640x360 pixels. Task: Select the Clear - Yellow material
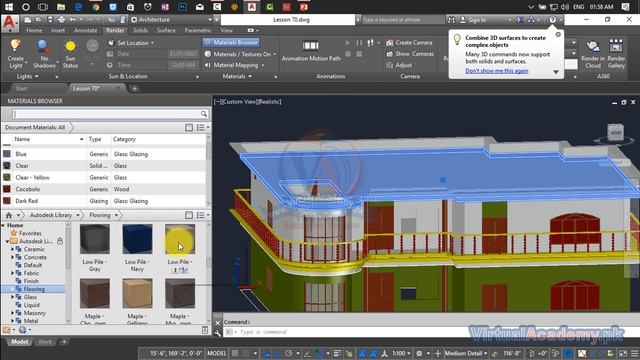(x=104, y=178)
